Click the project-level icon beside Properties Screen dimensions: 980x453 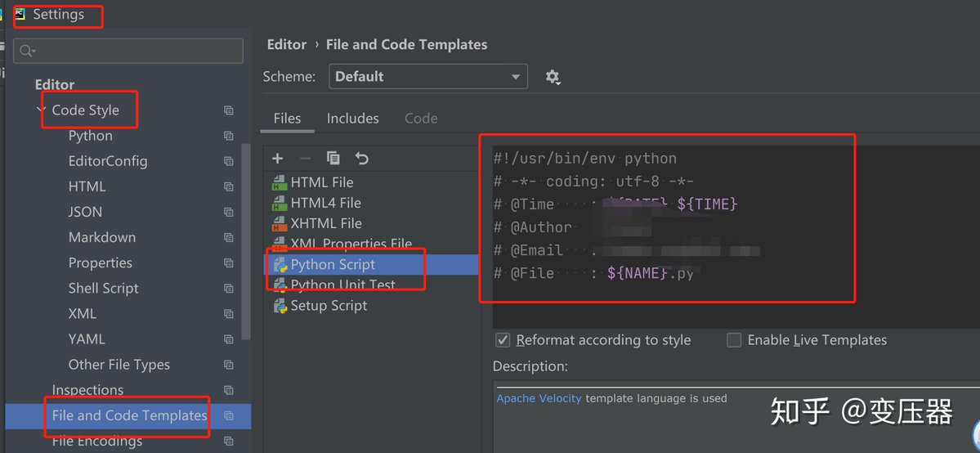[x=229, y=262]
